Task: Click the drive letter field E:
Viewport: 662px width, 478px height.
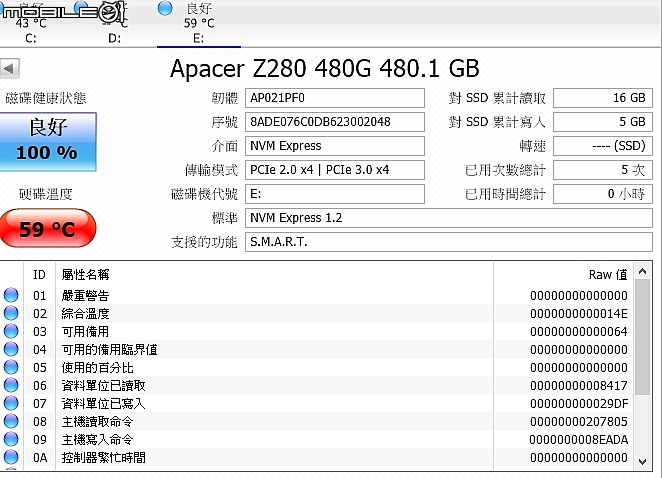Action: pos(335,194)
